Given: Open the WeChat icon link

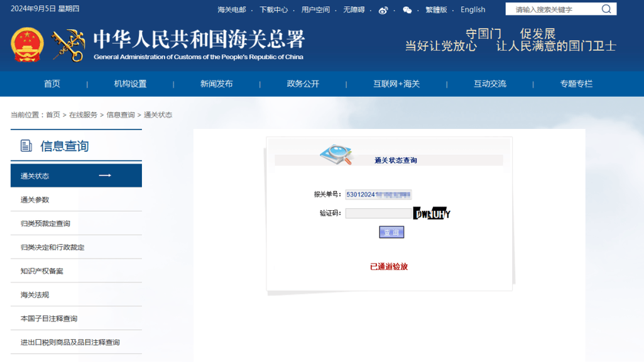Looking at the screenshot, I should pos(407,10).
